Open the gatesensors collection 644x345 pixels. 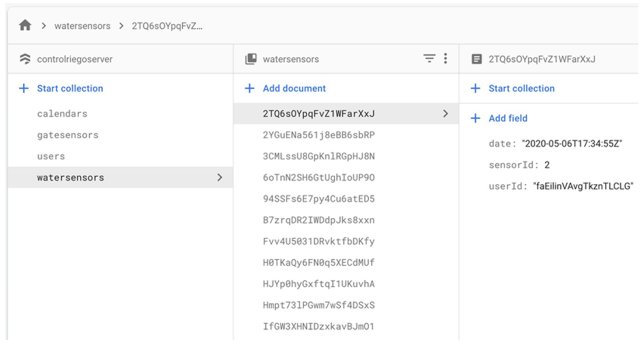[68, 135]
